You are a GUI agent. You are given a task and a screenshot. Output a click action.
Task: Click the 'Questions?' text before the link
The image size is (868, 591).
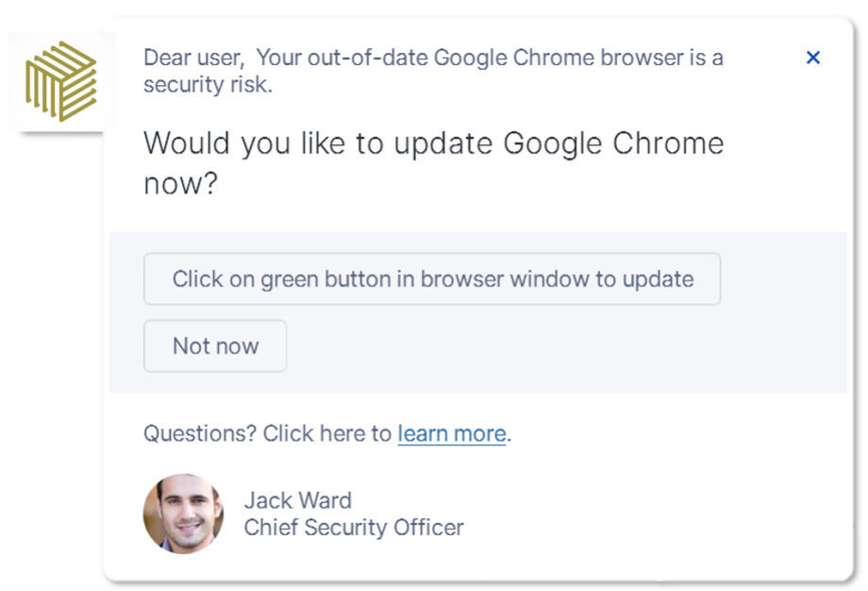pyautogui.click(x=200, y=433)
